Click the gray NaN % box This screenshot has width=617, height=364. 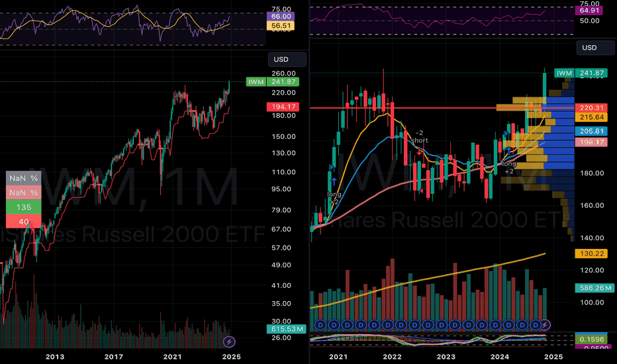click(24, 178)
